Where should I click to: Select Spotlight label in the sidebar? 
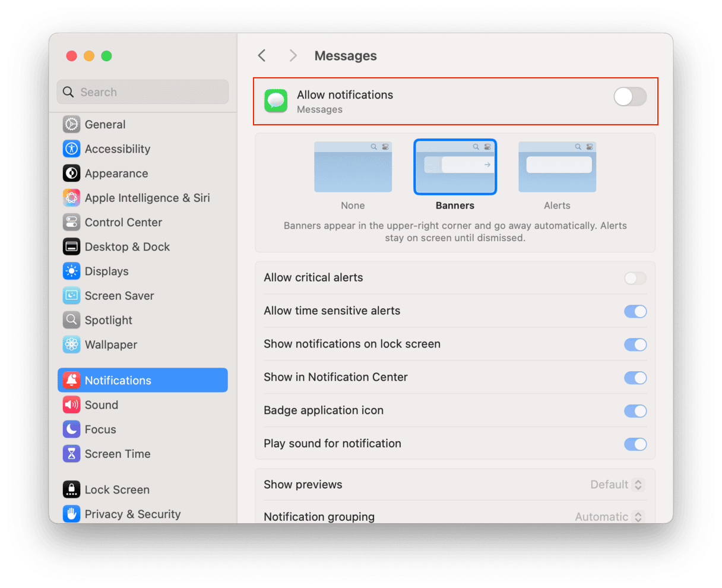point(109,320)
